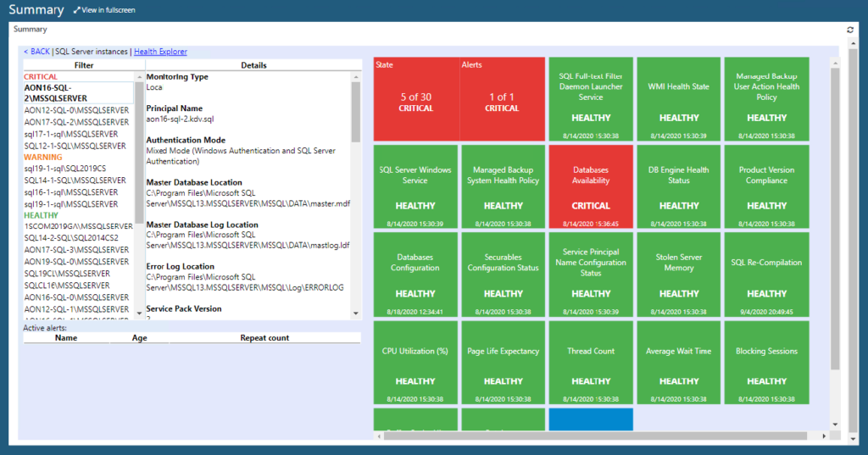Click the filter list scroll down arrow
The width and height of the screenshot is (868, 455).
coord(140,314)
